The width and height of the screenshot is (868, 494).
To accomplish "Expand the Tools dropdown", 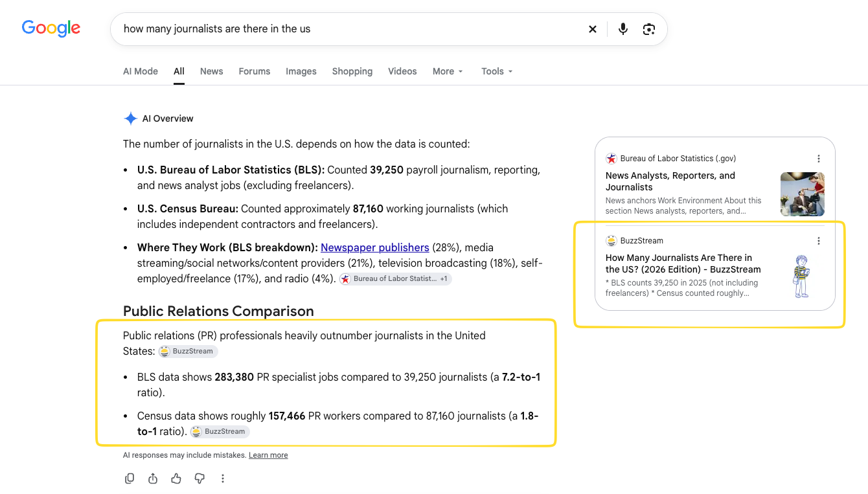I will coord(497,71).
